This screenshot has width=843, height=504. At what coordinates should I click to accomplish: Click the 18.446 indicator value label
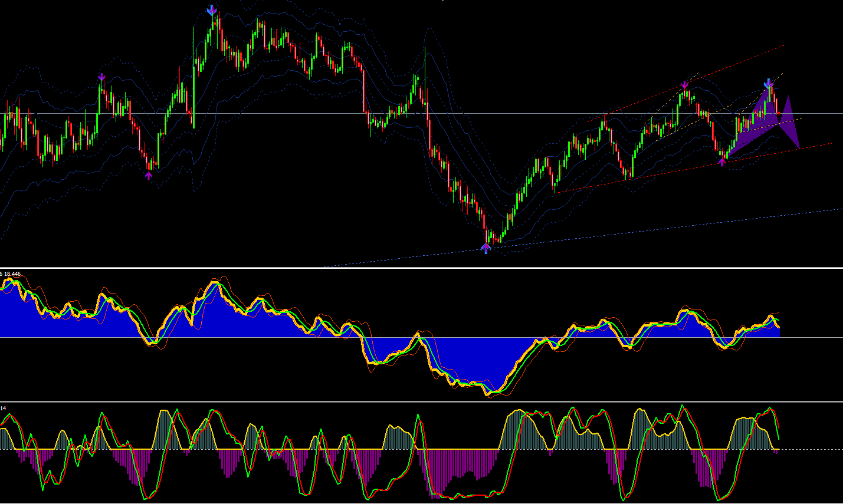coord(12,274)
